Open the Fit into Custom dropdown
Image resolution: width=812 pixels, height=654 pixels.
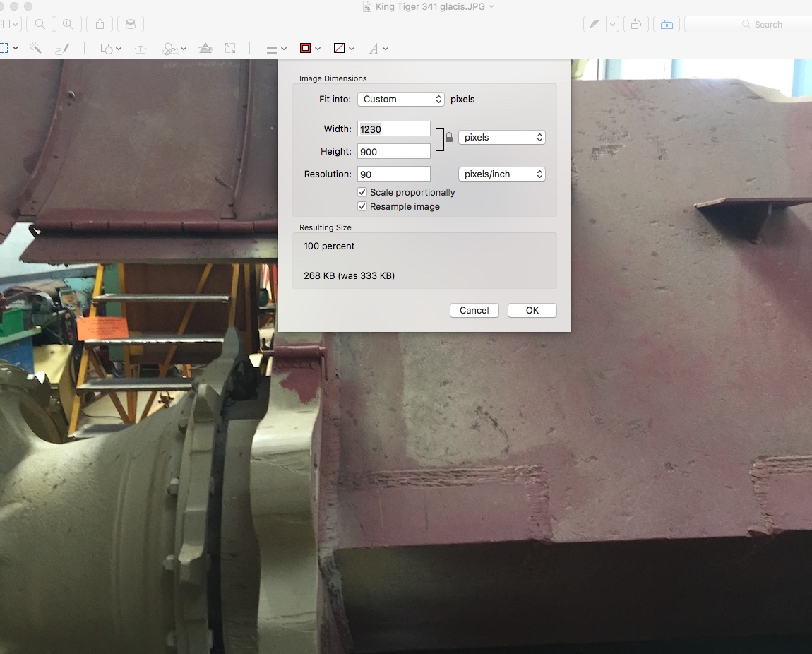(400, 99)
